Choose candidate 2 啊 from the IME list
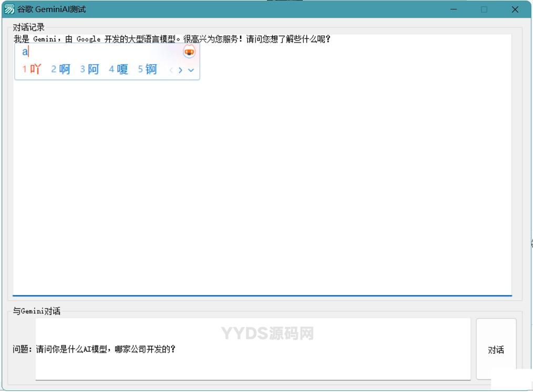The width and height of the screenshot is (533, 392). coord(61,69)
